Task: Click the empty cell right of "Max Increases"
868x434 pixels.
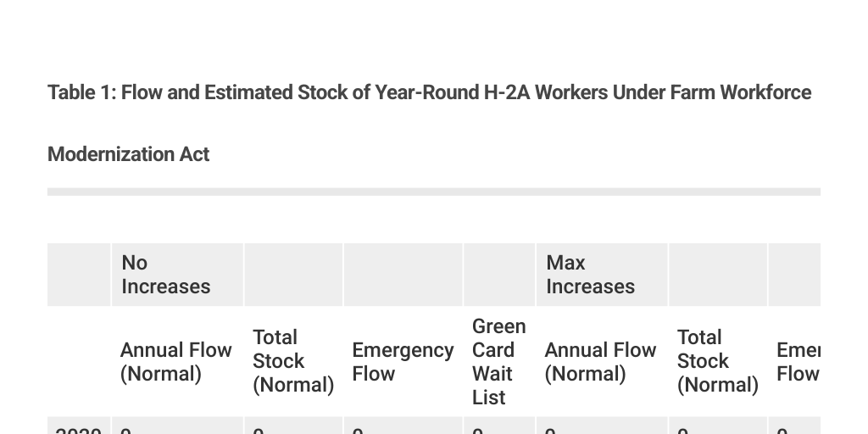Action: click(718, 275)
